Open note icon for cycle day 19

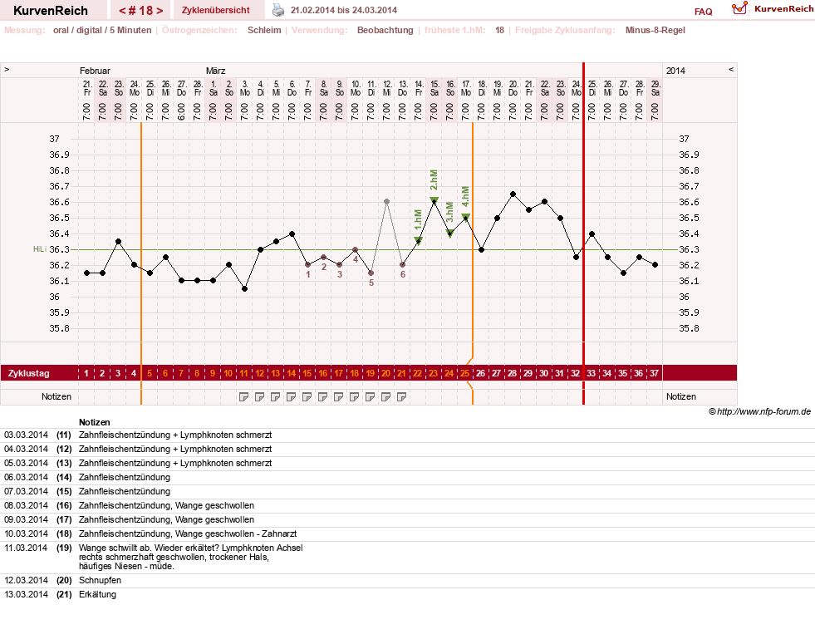pos(370,397)
